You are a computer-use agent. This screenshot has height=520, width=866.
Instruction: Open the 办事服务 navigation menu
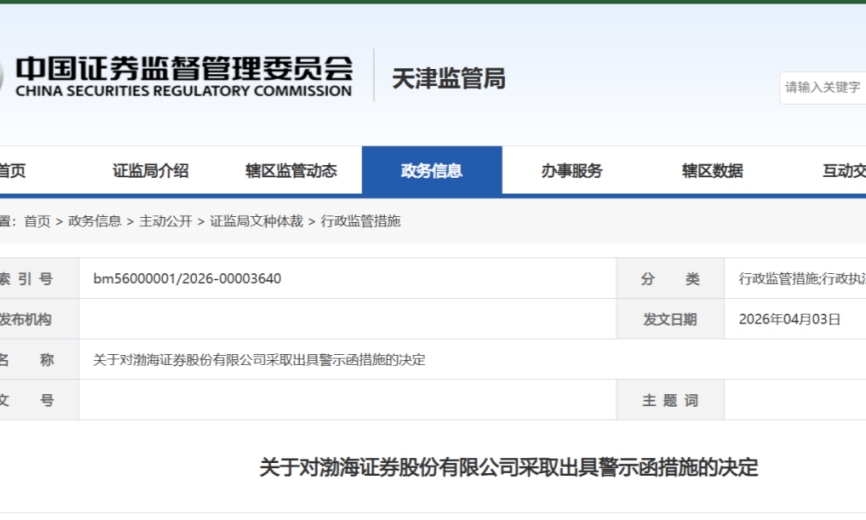(572, 171)
